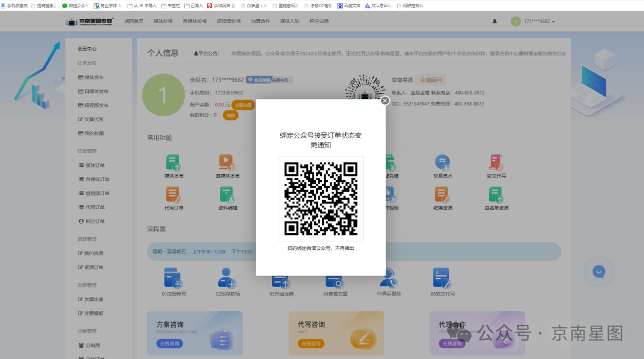Viewport: 644px width, 359px height.
Task: Click the 立即充值 recharge button
Action: [x=243, y=105]
